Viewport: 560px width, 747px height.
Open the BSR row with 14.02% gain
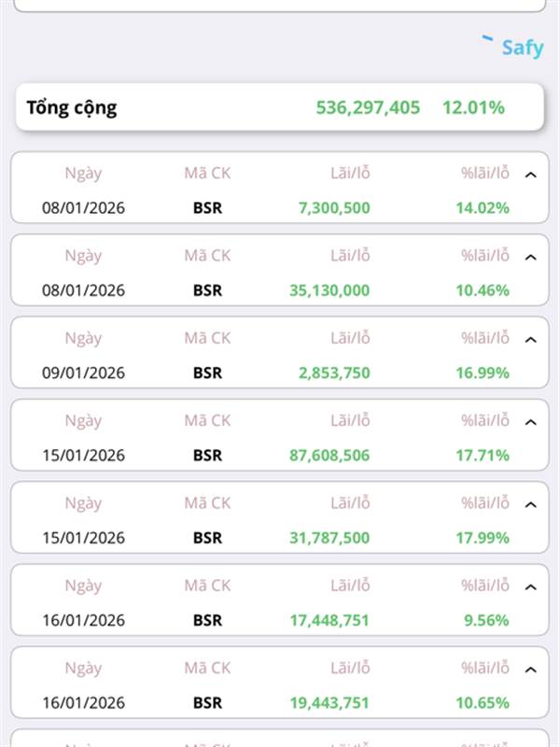pyautogui.click(x=279, y=188)
